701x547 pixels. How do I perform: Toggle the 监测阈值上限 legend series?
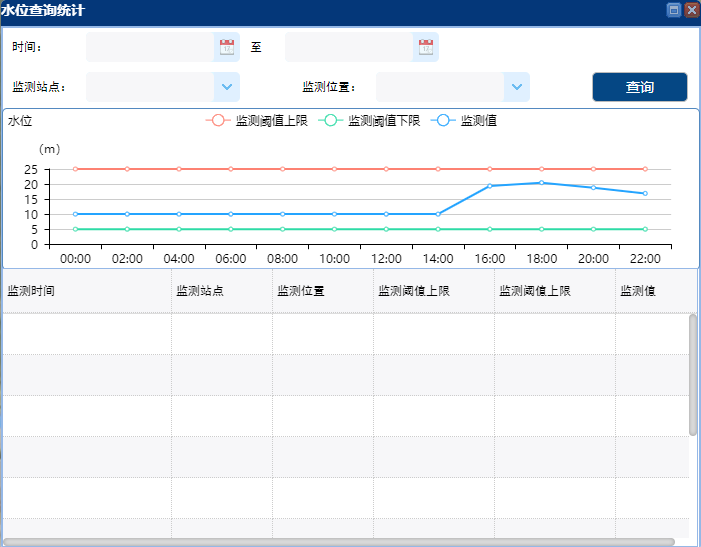257,121
